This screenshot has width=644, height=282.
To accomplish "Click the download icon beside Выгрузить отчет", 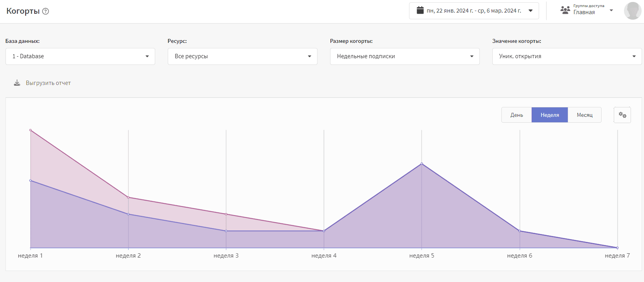I will pos(17,83).
